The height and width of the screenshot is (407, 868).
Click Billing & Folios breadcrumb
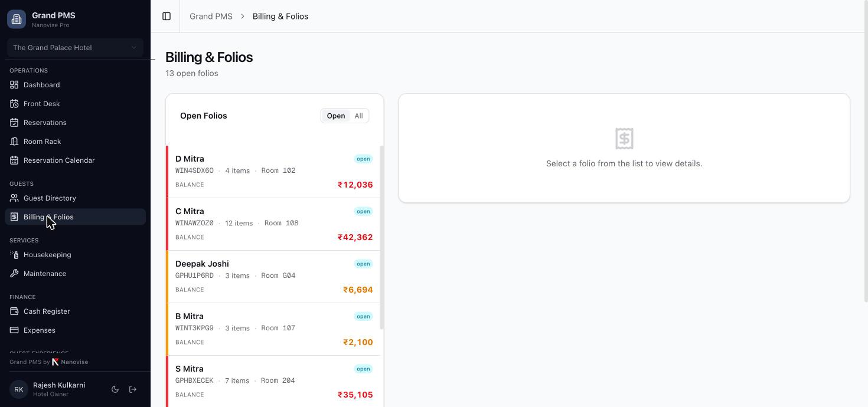(x=280, y=16)
